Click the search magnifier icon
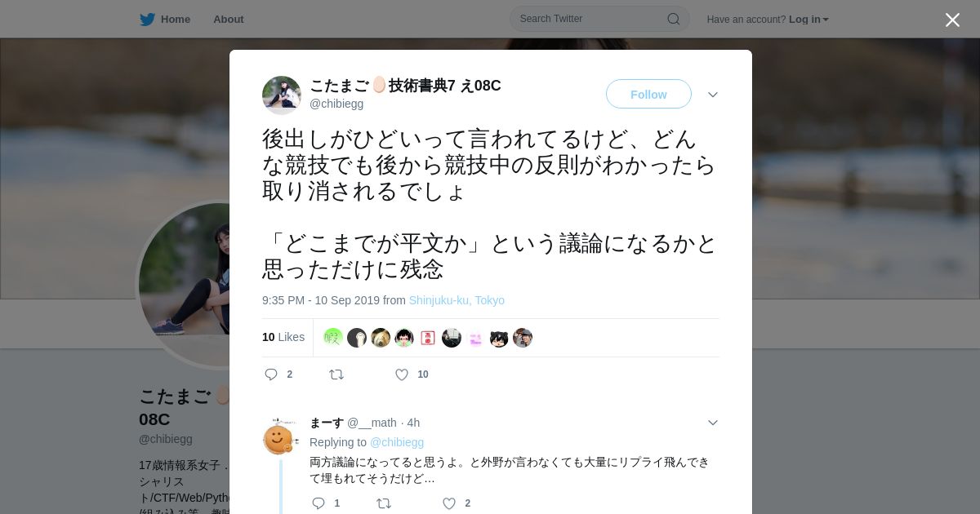The height and width of the screenshot is (514, 980). (x=674, y=19)
